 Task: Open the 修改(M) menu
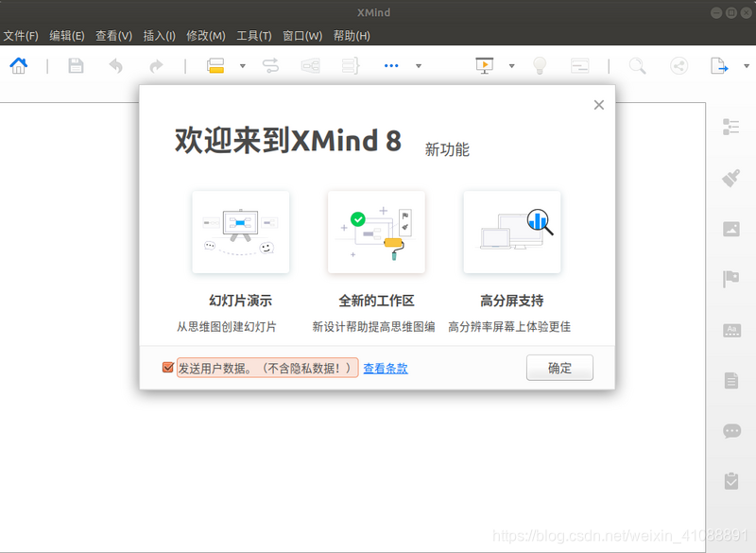(206, 36)
